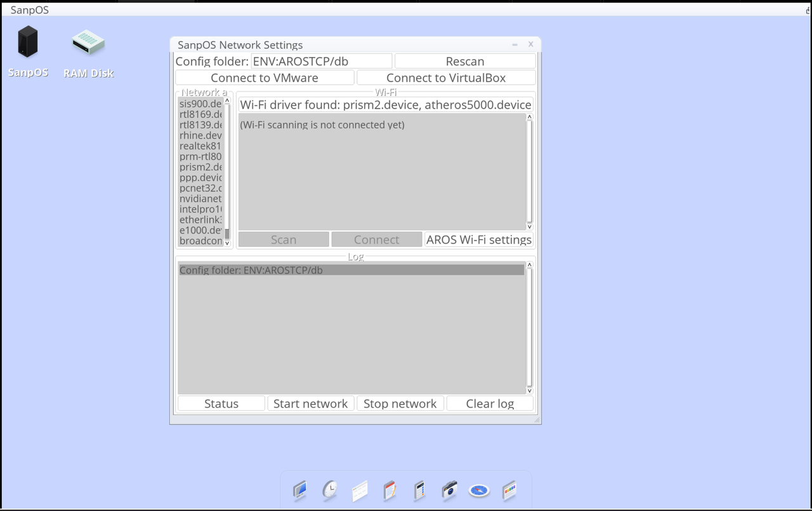Image resolution: width=812 pixels, height=511 pixels.
Task: Click the greyed Wi-Fi Scan button
Action: pos(284,239)
